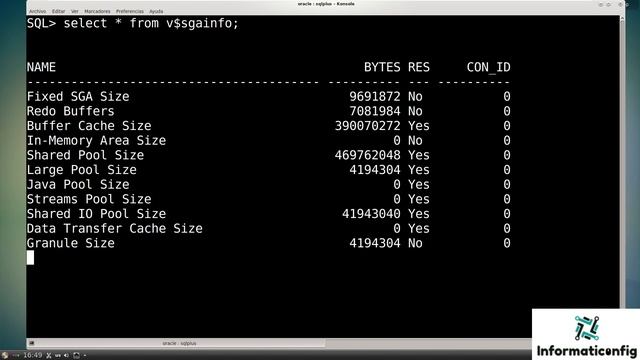Open the application launcher icon in taskbar
The width and height of the screenshot is (640, 360).
coord(4,356)
